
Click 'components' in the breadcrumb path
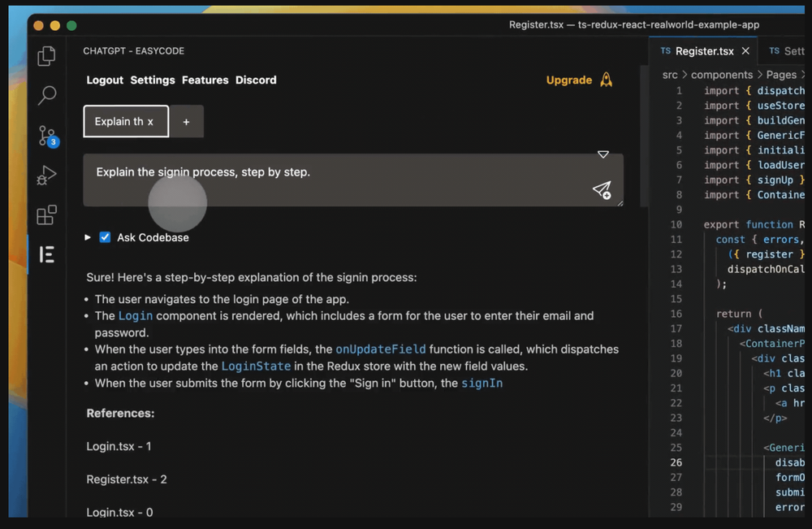coord(721,75)
